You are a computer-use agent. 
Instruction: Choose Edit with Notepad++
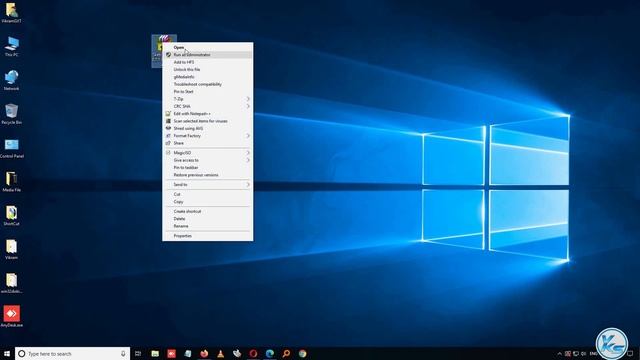point(208,113)
